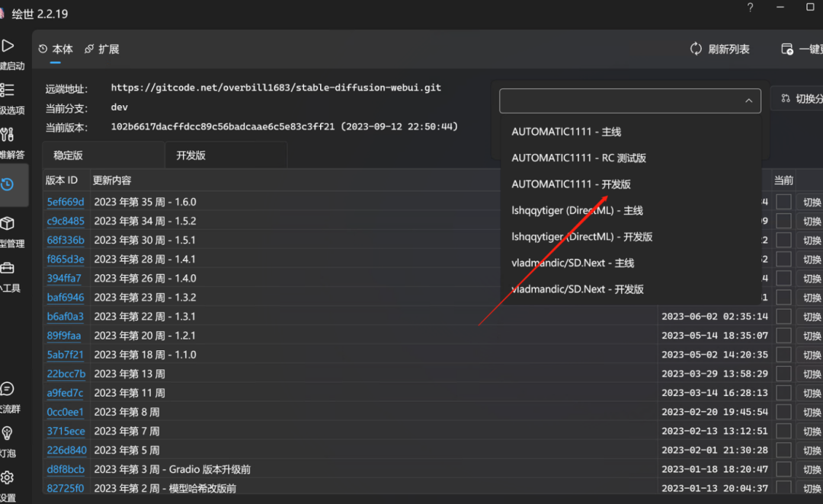Screen dimensions: 823x504
Task: Click the help question mark icon
Action: 750,8
